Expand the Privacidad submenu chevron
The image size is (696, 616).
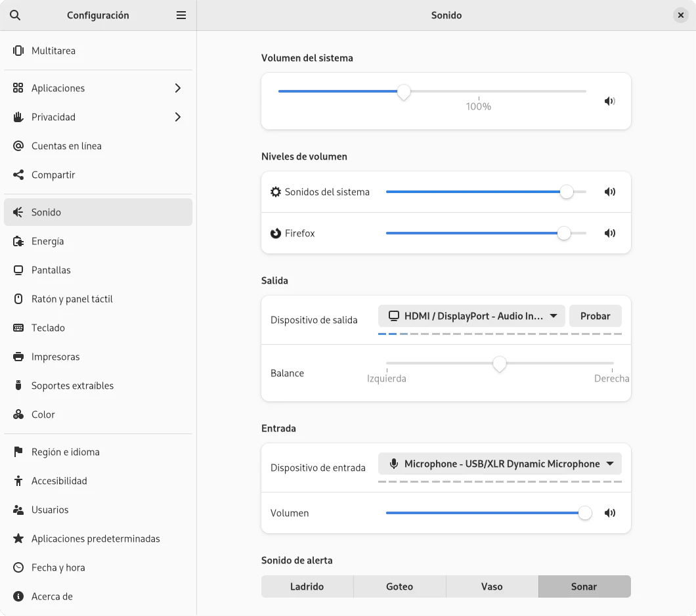(x=177, y=117)
